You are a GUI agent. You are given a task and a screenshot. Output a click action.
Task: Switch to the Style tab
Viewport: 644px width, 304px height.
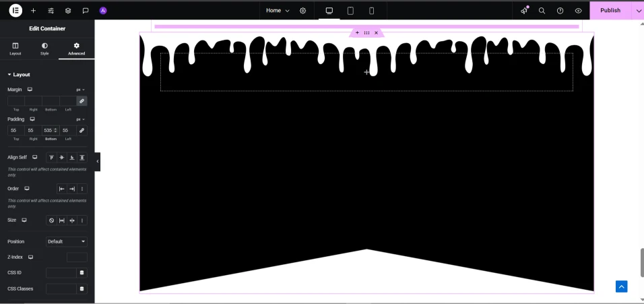point(44,49)
